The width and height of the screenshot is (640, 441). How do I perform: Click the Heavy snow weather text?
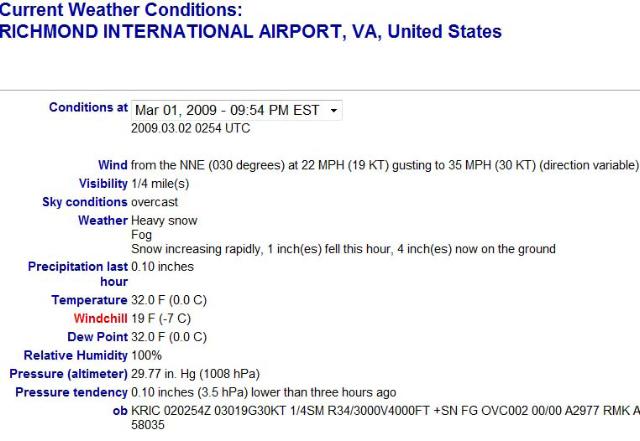pos(165,220)
